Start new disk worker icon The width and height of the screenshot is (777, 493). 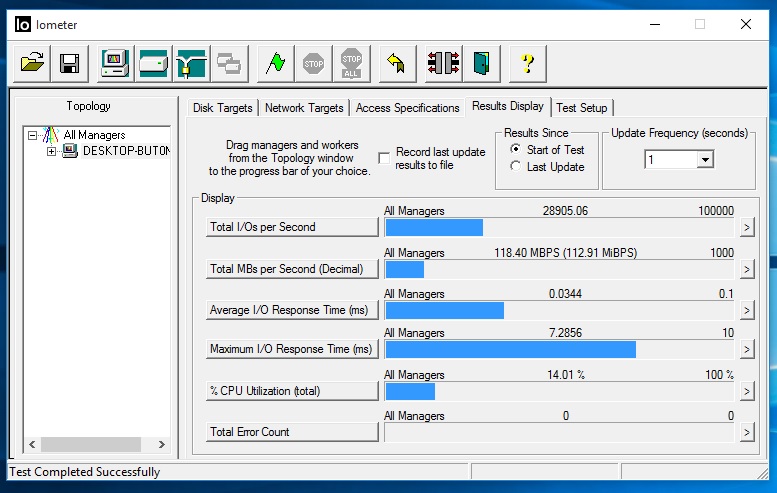(x=153, y=63)
